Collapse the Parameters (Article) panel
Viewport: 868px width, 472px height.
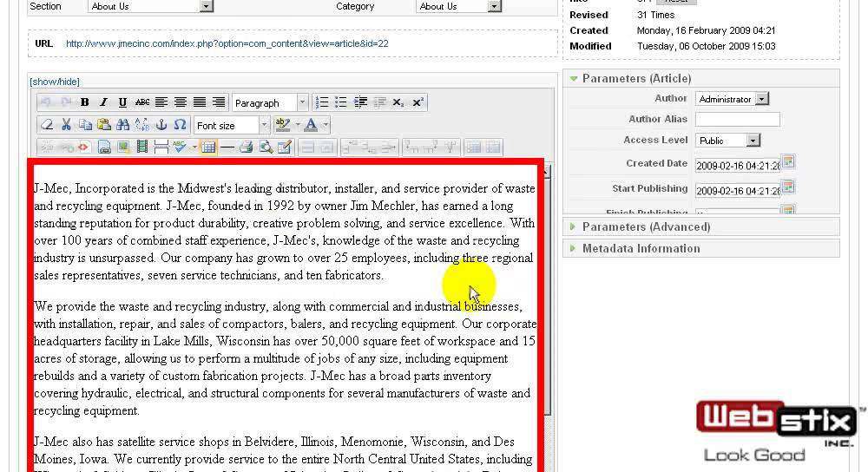click(x=700, y=79)
